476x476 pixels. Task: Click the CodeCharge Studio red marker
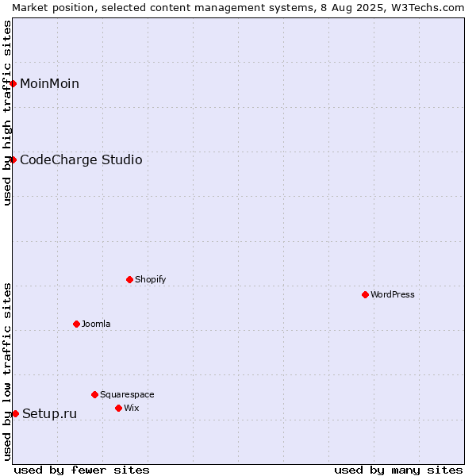tap(13, 159)
